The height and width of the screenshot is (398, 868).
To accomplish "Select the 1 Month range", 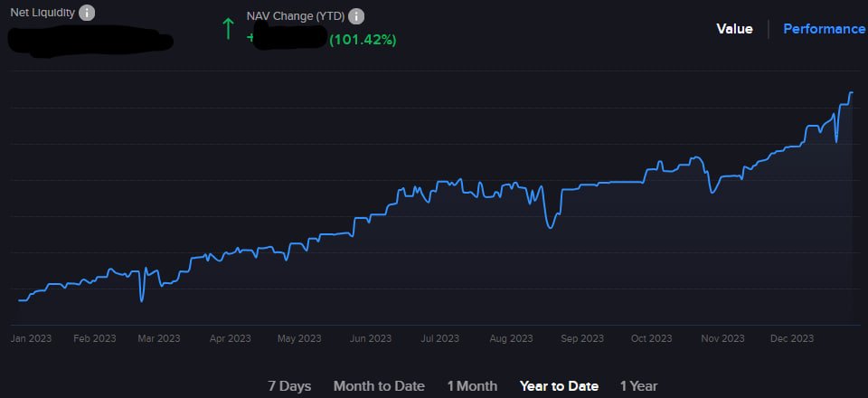I will point(472,386).
